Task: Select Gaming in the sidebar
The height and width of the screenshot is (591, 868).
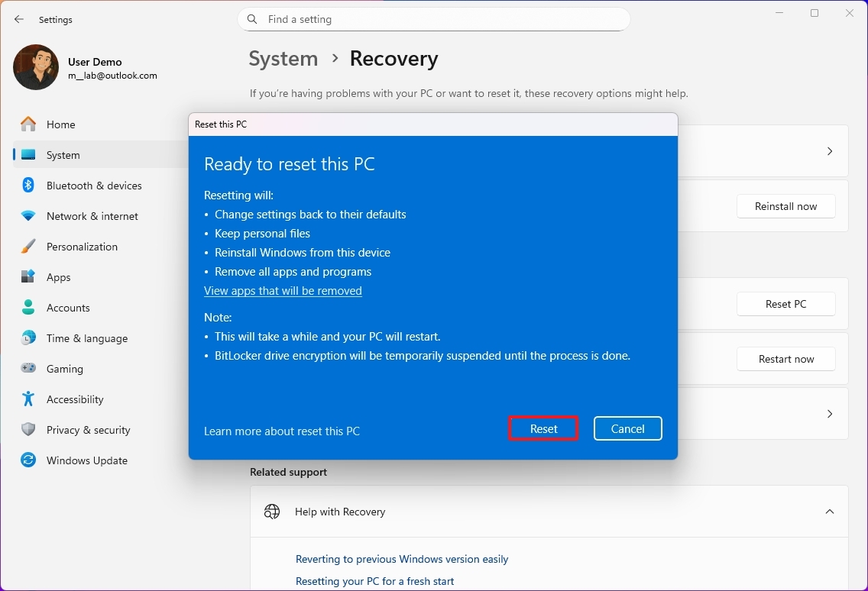Action: (65, 369)
